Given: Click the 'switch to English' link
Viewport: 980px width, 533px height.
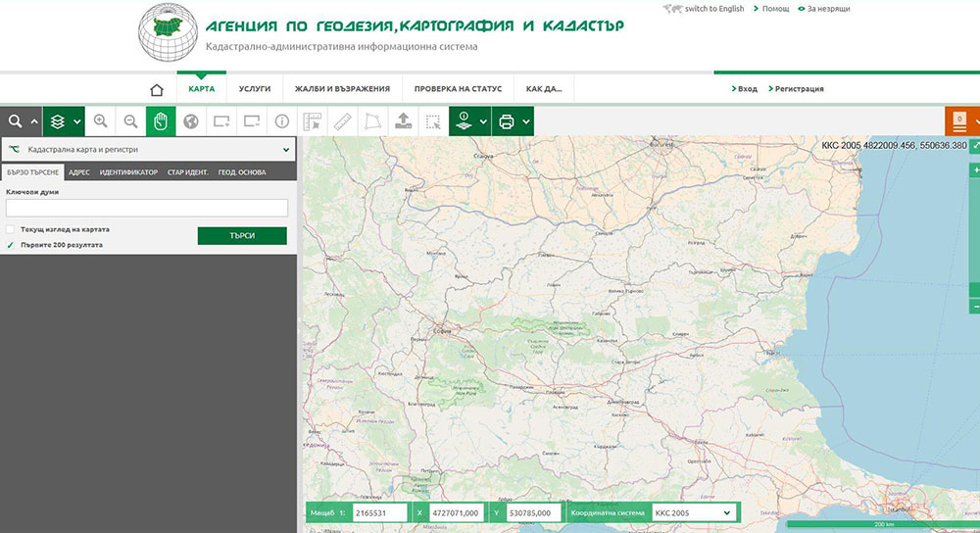Looking at the screenshot, I should (x=713, y=9).
